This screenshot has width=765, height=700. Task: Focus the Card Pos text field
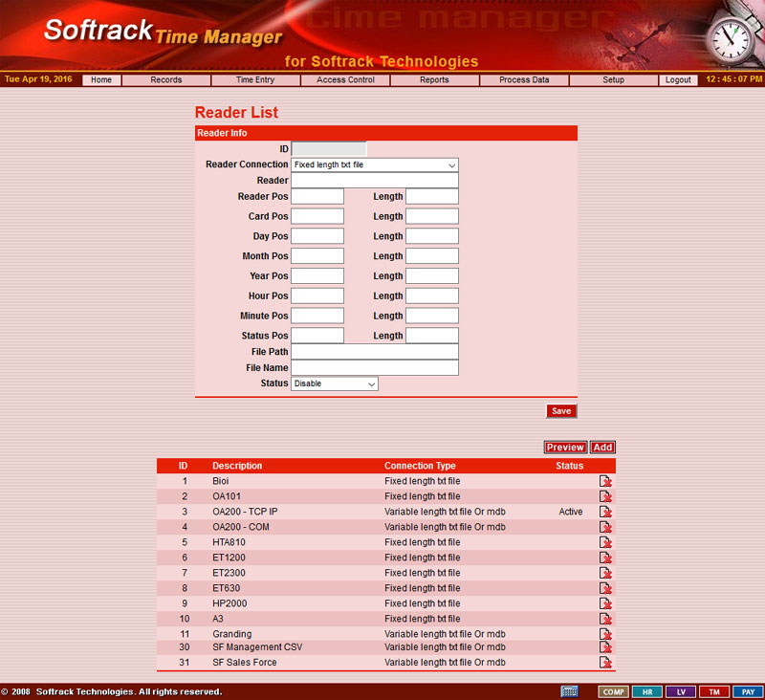[317, 216]
